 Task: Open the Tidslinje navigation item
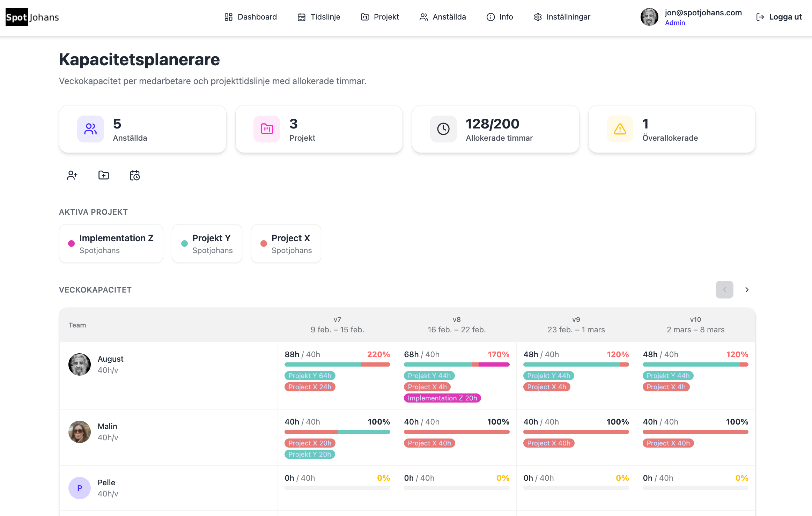pos(319,17)
